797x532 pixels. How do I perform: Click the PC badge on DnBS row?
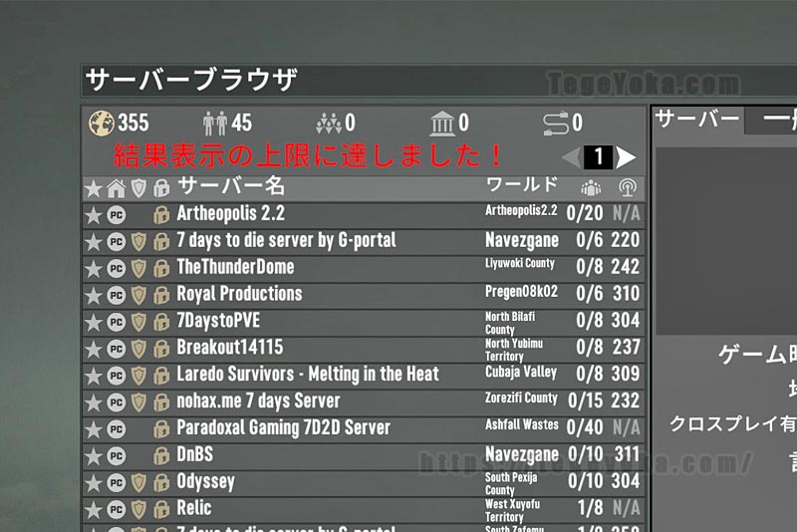pyautogui.click(x=116, y=456)
